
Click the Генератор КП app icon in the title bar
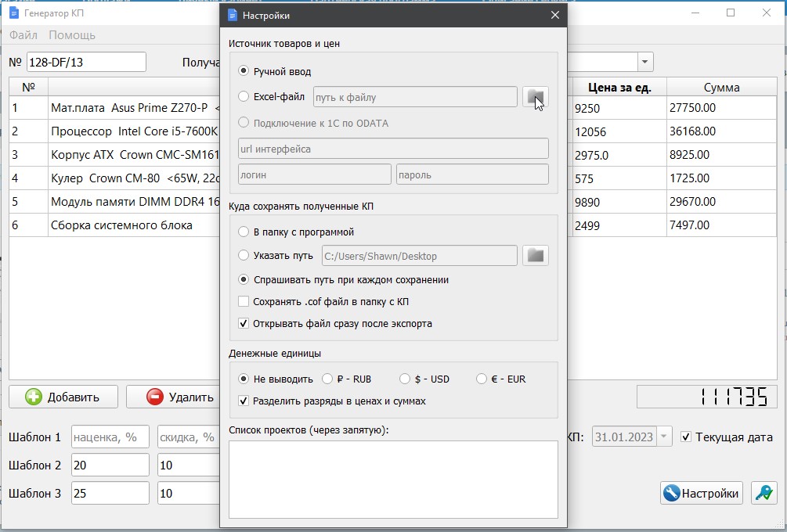(x=14, y=13)
